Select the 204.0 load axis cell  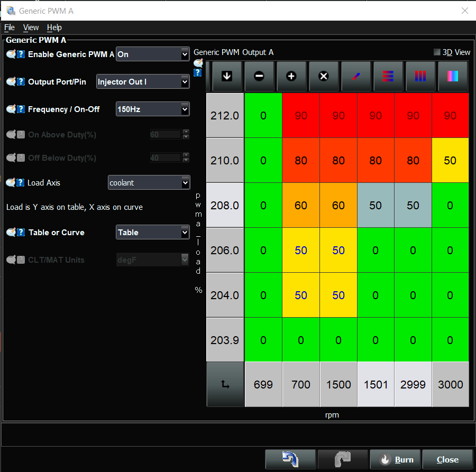pyautogui.click(x=225, y=295)
